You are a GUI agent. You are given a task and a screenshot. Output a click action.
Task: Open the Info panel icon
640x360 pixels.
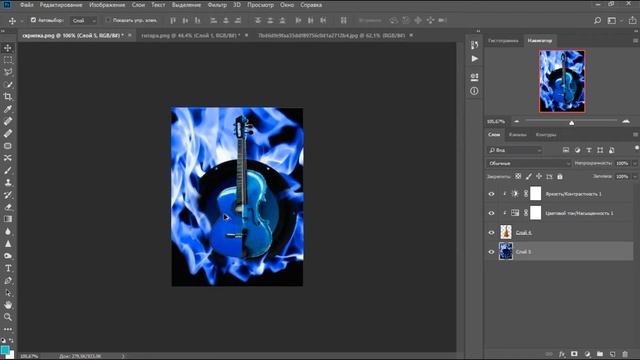click(x=474, y=91)
